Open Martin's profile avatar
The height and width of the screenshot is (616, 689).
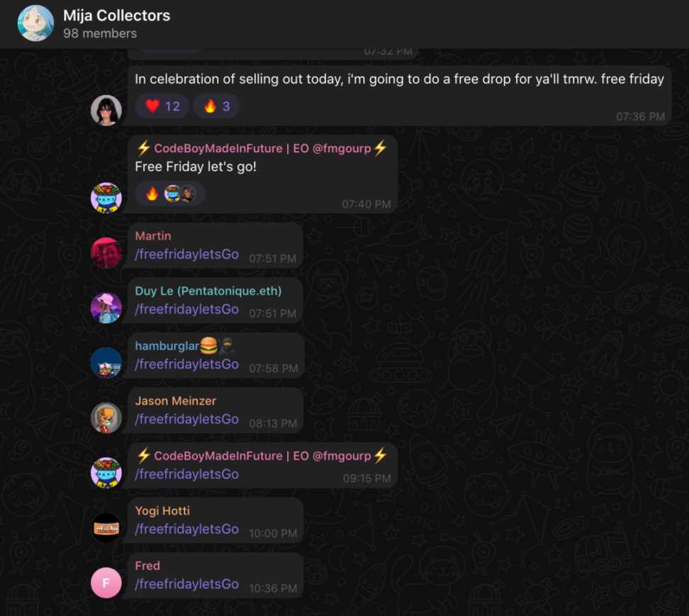(x=106, y=252)
